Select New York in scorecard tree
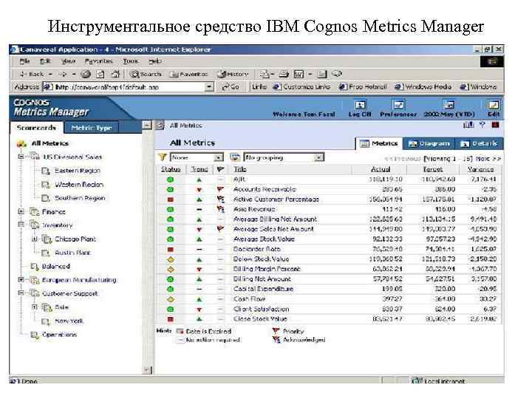The height and width of the screenshot is (399, 532). 69,321
